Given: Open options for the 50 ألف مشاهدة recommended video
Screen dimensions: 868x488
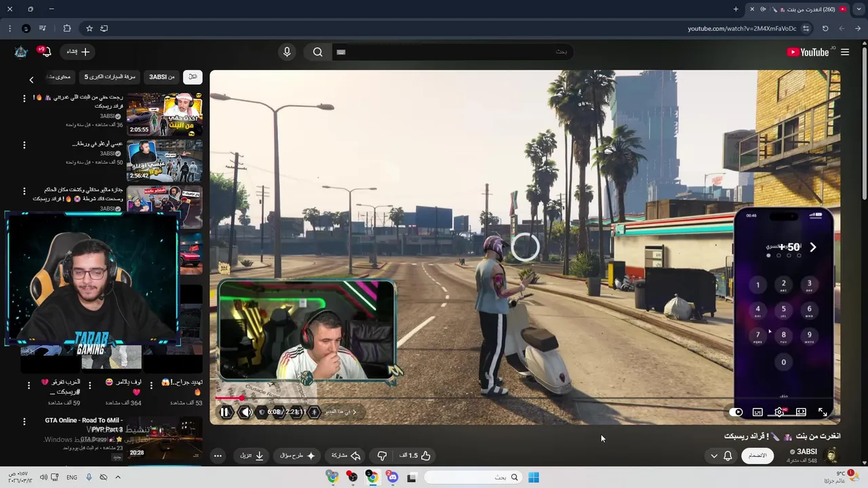Looking at the screenshot, I should click(24, 145).
